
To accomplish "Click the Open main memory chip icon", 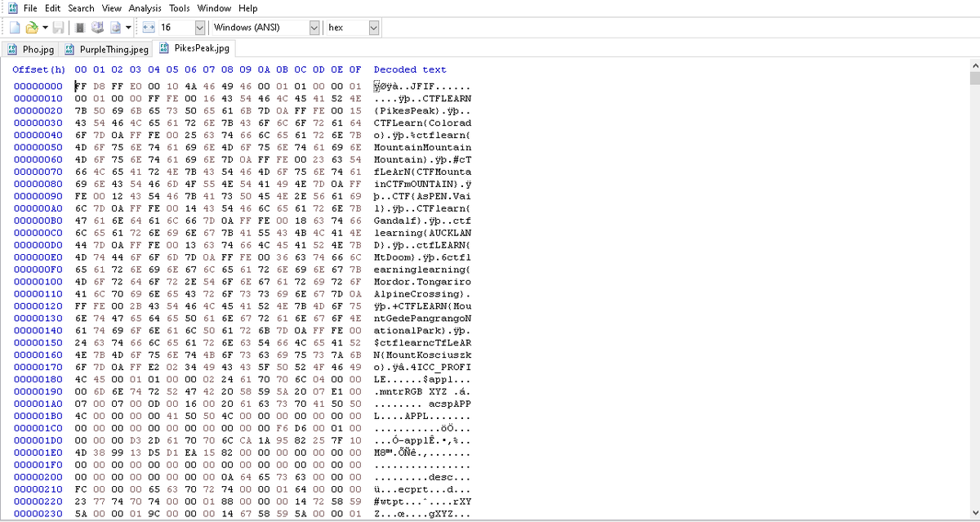I will tap(80, 28).
